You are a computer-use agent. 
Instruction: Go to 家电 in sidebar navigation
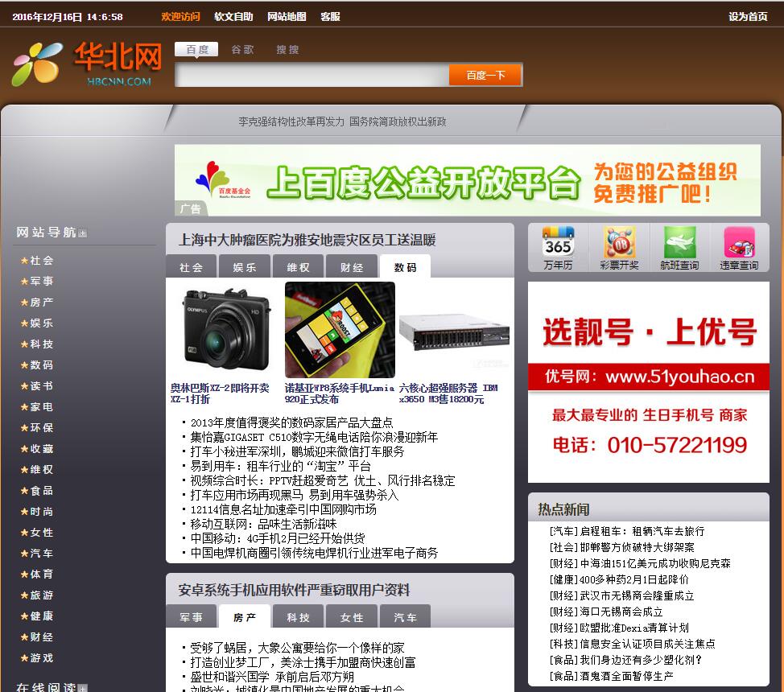pyautogui.click(x=42, y=407)
